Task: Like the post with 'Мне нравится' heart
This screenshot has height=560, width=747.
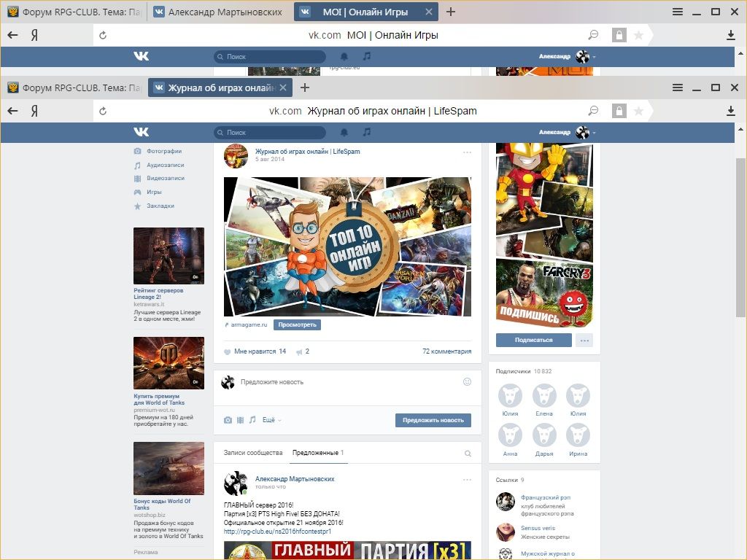Action: coord(255,351)
